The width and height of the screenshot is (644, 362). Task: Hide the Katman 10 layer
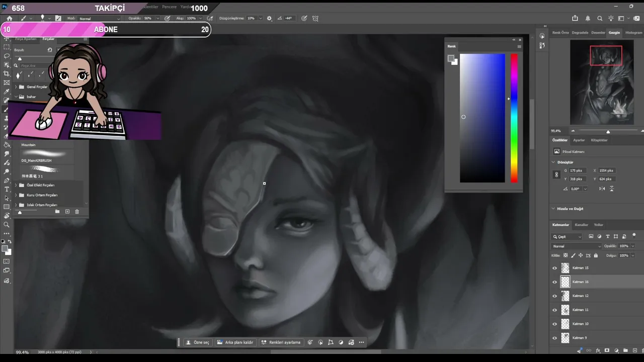pyautogui.click(x=555, y=324)
